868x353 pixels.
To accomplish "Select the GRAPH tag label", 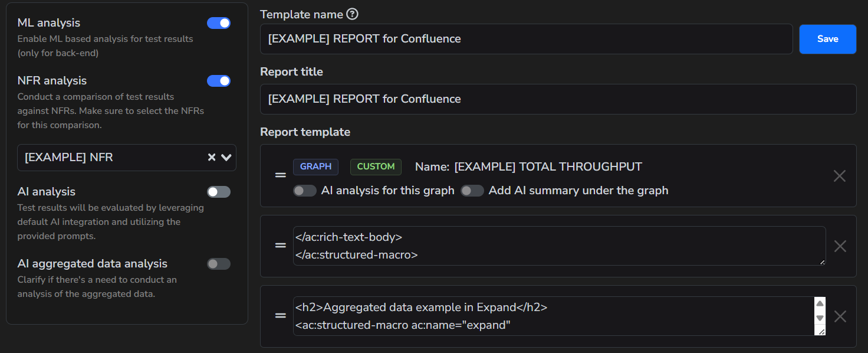I will pyautogui.click(x=315, y=166).
